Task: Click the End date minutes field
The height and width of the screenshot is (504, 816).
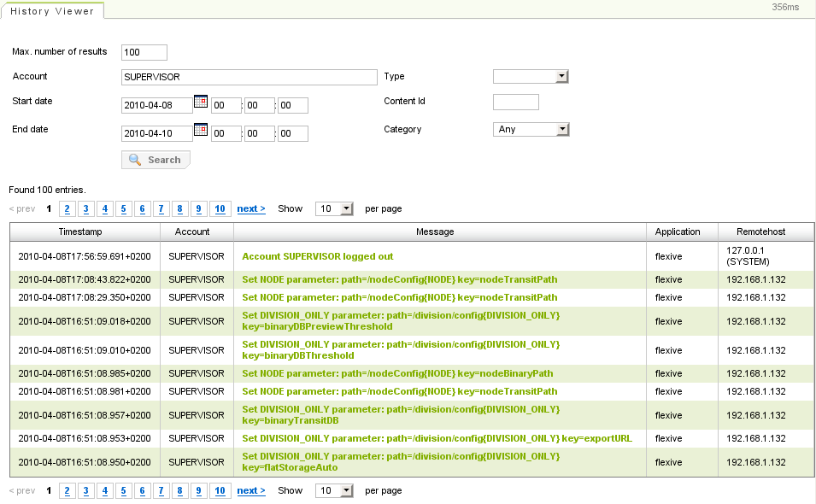Action: tap(259, 133)
